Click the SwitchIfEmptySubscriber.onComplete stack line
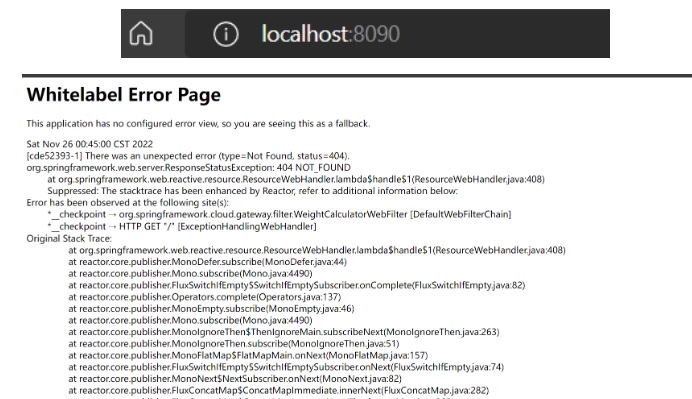Screen dimensions: 692x399 [297, 285]
